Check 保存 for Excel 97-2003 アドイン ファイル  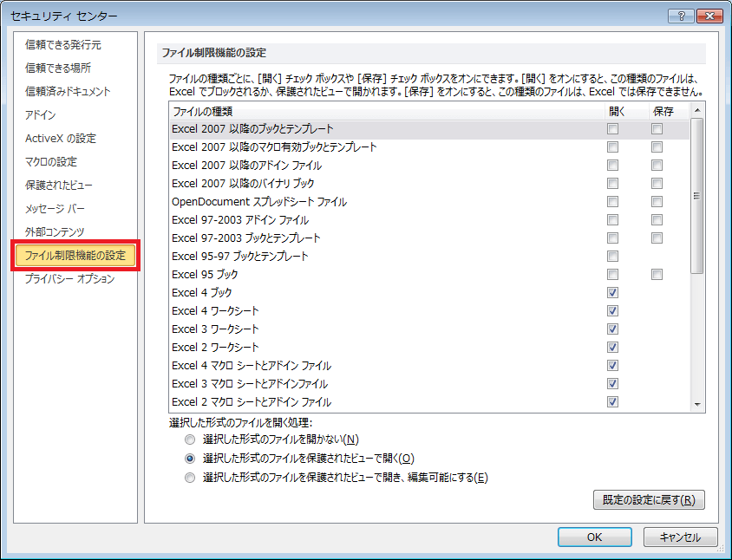click(x=657, y=220)
